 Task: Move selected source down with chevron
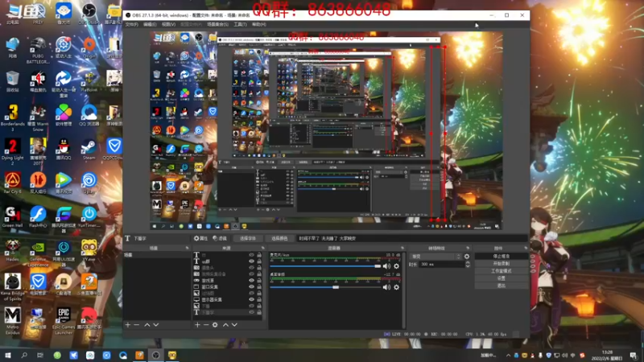pos(234,325)
